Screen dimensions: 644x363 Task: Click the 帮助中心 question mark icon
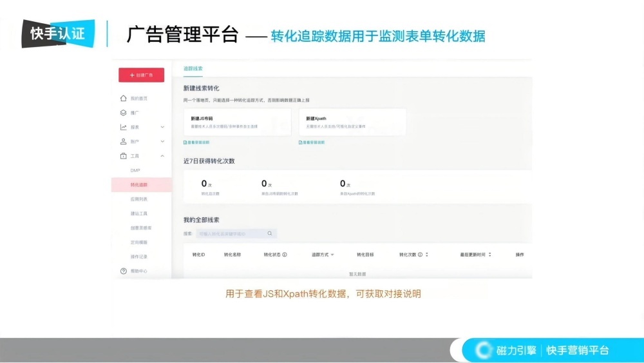(123, 271)
